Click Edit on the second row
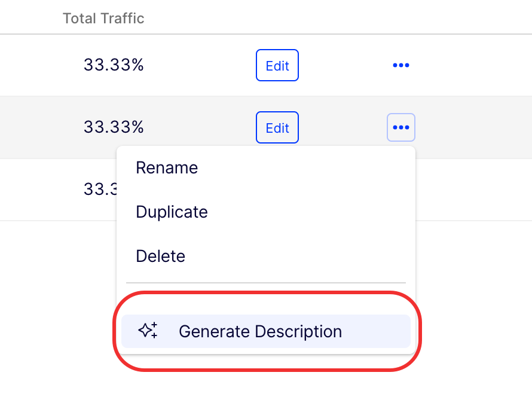532x415 pixels. pyautogui.click(x=277, y=127)
